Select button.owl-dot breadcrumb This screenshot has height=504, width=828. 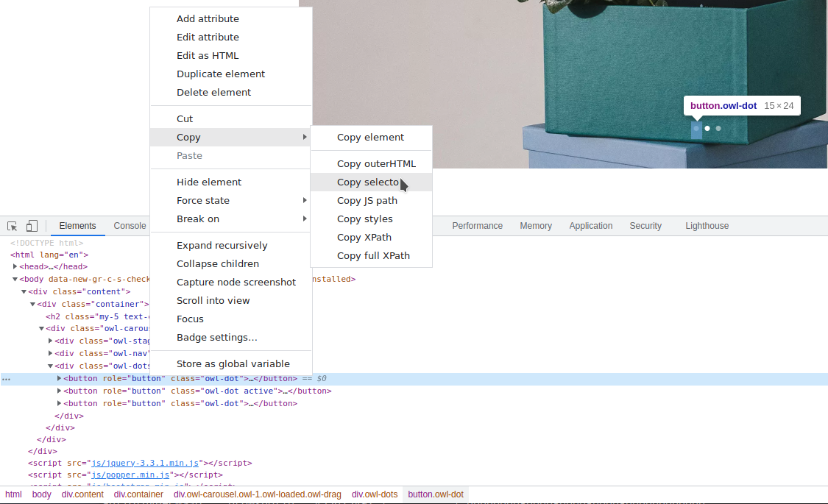pos(436,494)
